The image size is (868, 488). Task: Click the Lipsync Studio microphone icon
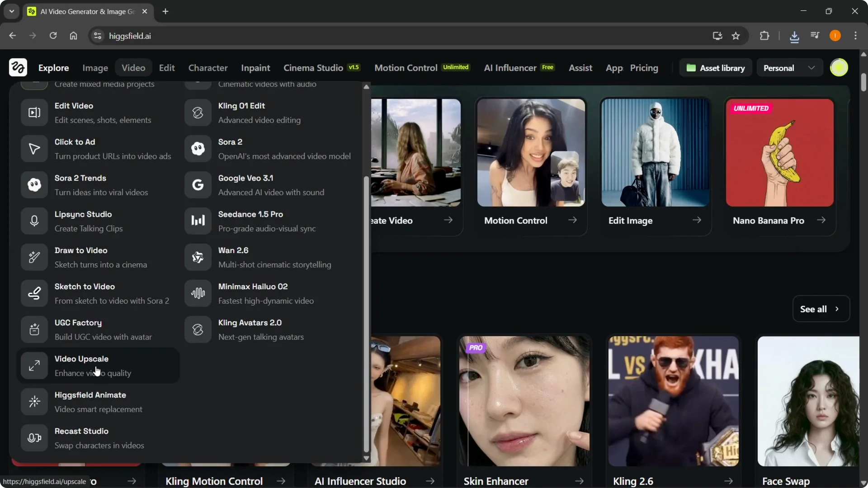click(34, 221)
